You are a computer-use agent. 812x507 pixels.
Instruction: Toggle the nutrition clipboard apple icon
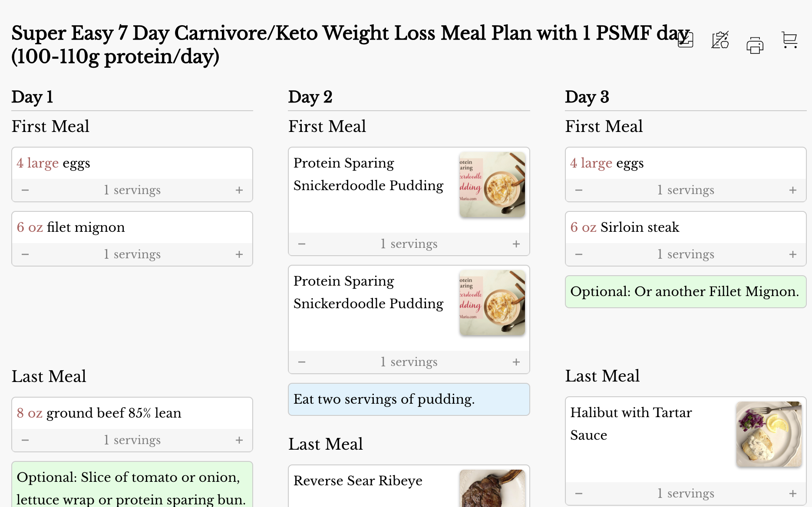coord(720,40)
